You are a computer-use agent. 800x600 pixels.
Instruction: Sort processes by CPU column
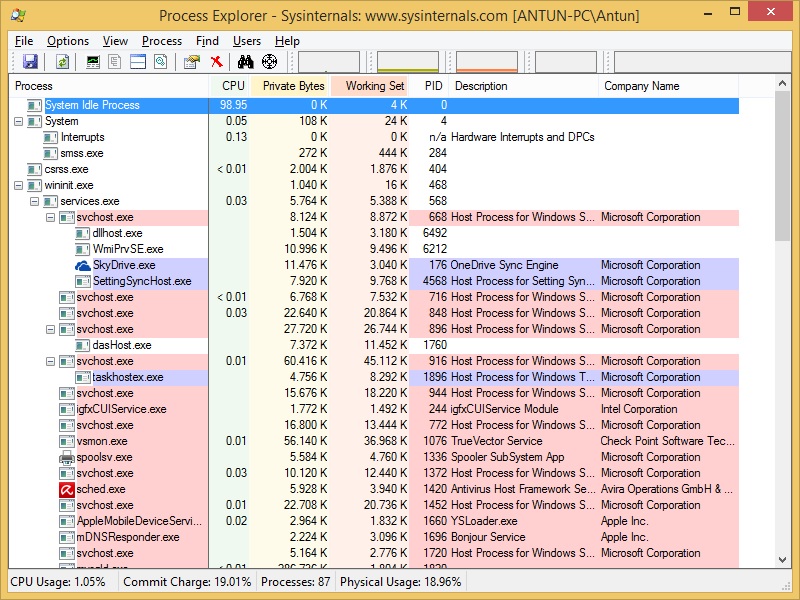click(233, 86)
